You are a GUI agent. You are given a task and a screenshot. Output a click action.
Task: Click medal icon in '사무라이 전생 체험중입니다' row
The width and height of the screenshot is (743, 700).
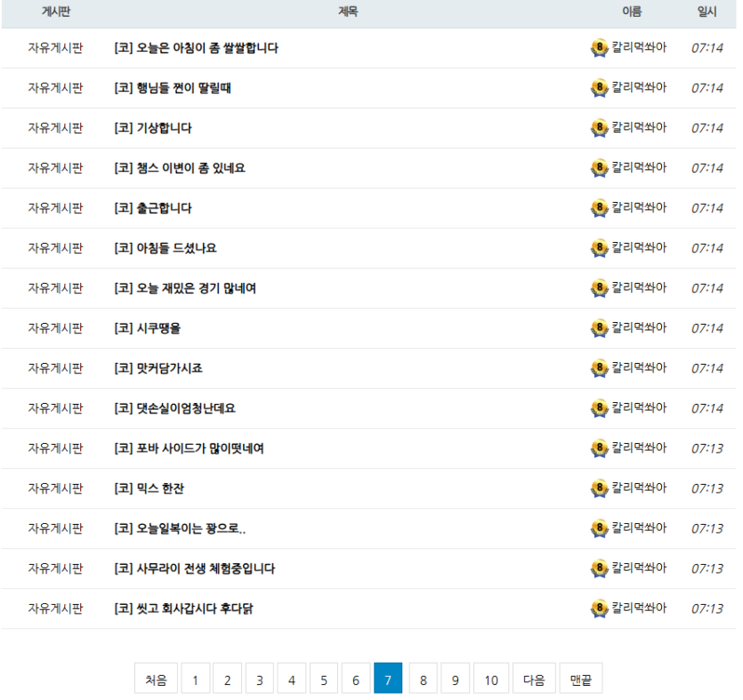coord(600,568)
